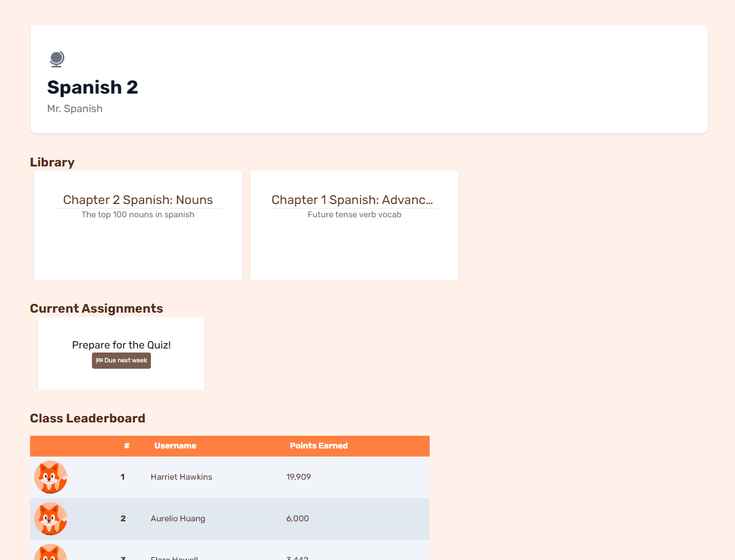Image resolution: width=735 pixels, height=560 pixels.
Task: Click the 6,000 points value
Action: coord(297,518)
